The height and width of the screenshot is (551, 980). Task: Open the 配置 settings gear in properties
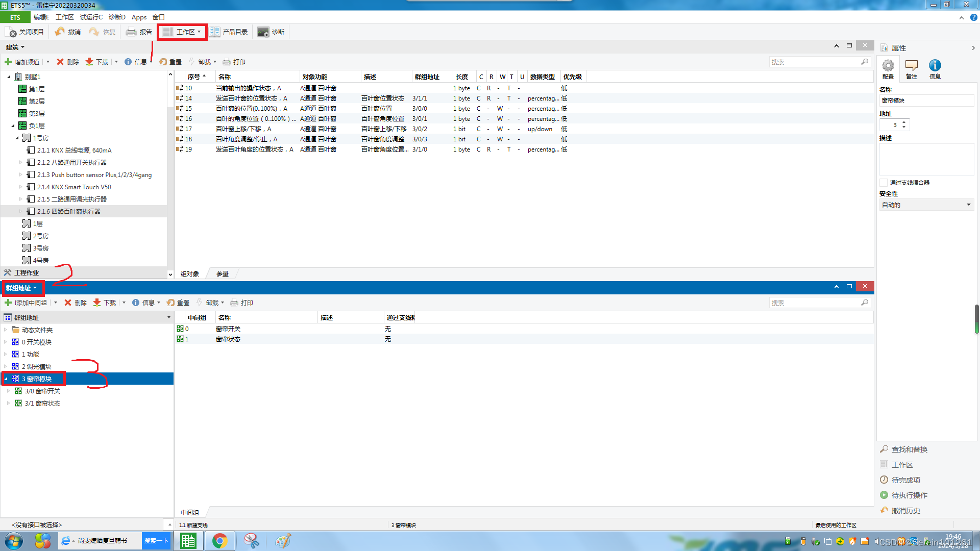tap(888, 66)
